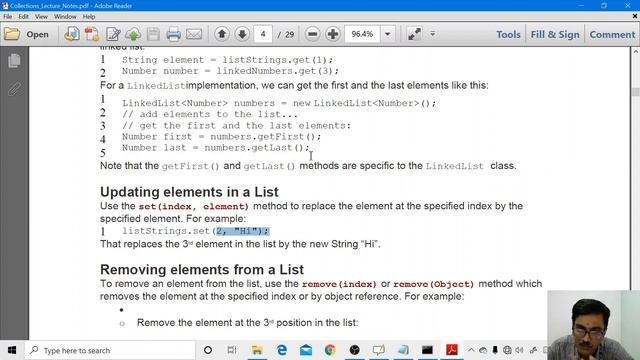Click the zoom percentage field 96.4%

pyautogui.click(x=362, y=34)
